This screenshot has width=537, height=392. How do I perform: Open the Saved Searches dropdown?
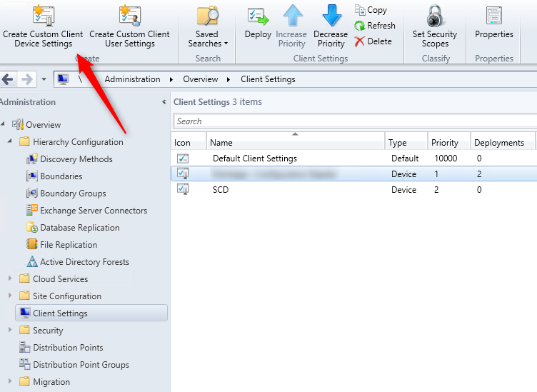(208, 26)
